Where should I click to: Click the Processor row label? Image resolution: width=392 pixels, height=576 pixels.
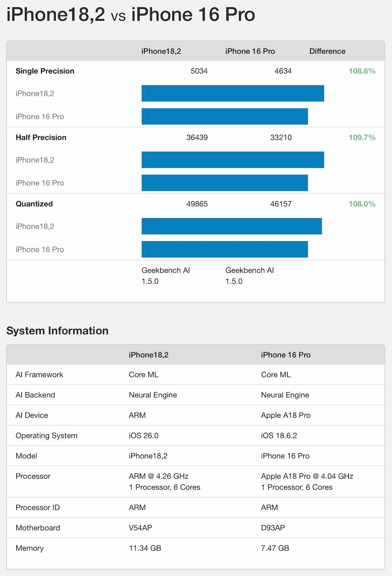pyautogui.click(x=33, y=476)
